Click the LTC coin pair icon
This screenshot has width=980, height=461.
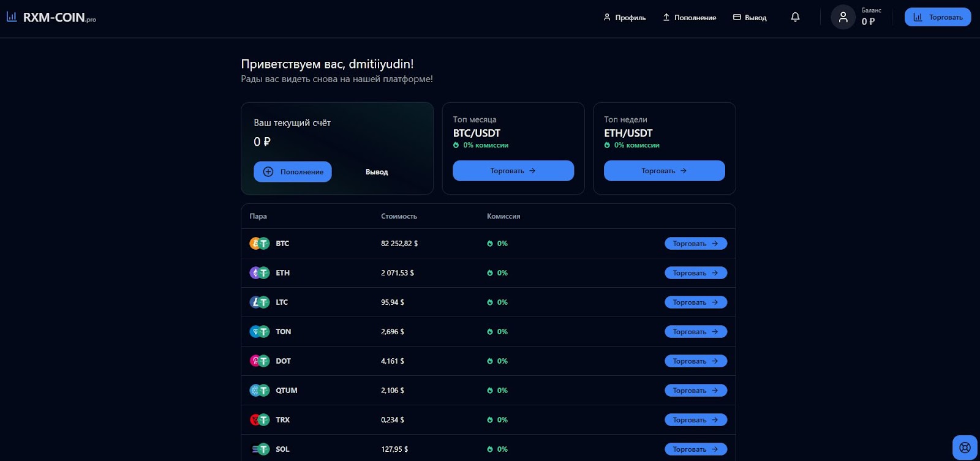(259, 302)
